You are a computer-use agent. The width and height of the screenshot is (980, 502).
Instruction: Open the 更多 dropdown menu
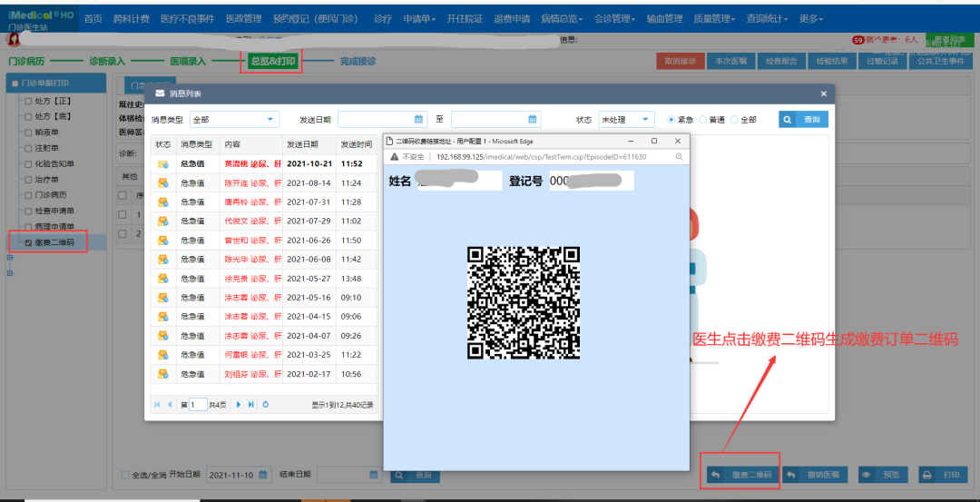tap(810, 19)
